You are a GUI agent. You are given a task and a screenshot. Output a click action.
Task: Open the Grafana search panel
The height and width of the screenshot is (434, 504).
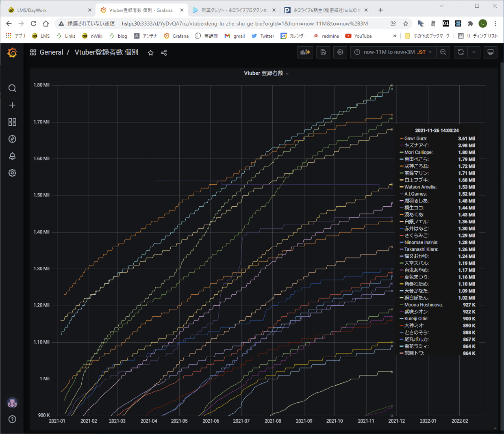tap(12, 88)
